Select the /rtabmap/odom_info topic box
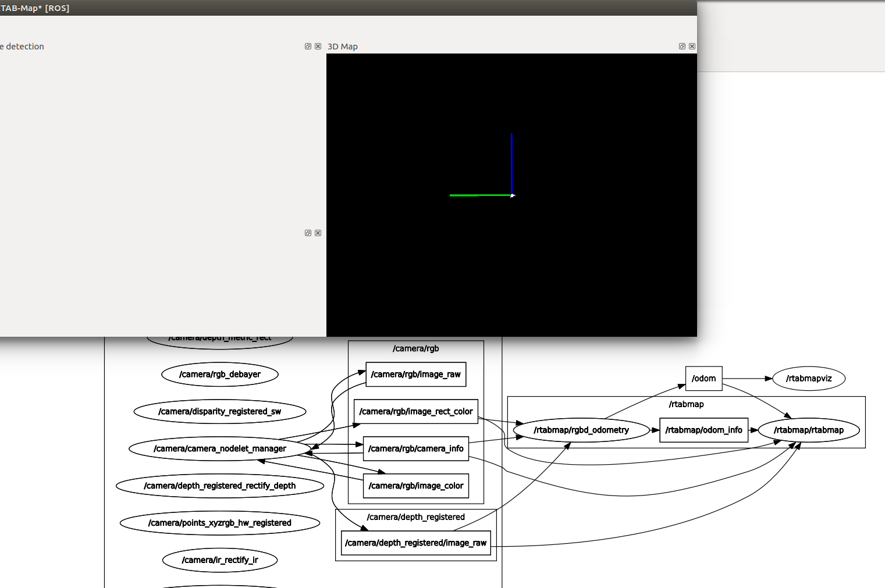885x588 pixels. [703, 430]
